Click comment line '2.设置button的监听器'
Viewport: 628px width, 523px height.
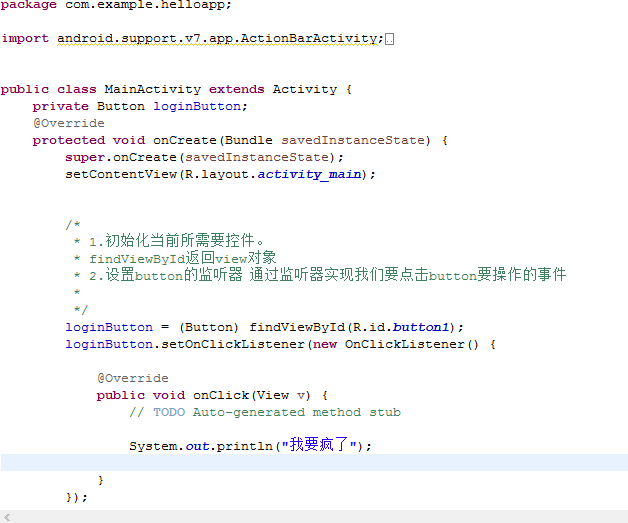166,275
